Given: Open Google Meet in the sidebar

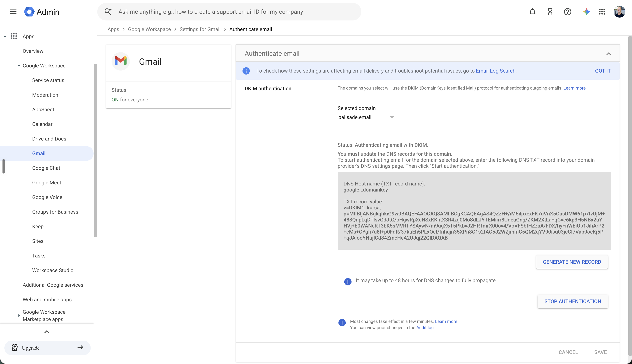Looking at the screenshot, I should point(46,183).
